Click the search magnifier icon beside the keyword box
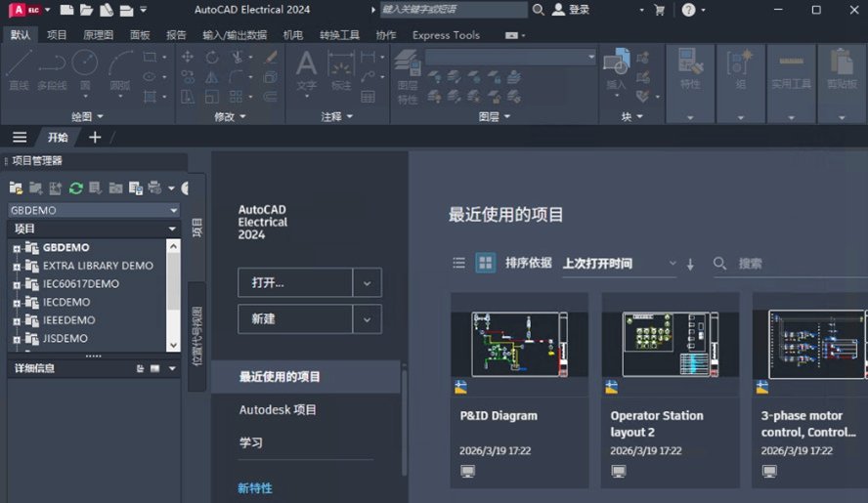The image size is (868, 503). pyautogui.click(x=538, y=10)
